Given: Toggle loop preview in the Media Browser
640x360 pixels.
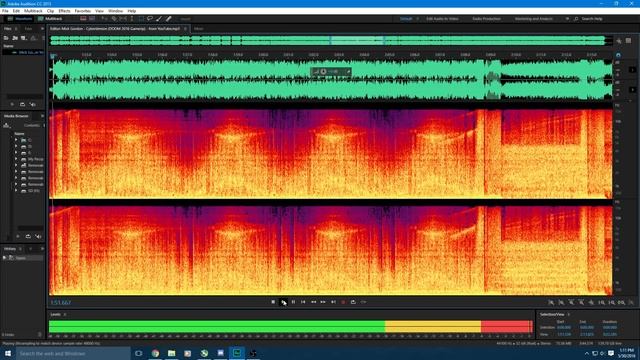Looking at the screenshot, I should pos(28,236).
